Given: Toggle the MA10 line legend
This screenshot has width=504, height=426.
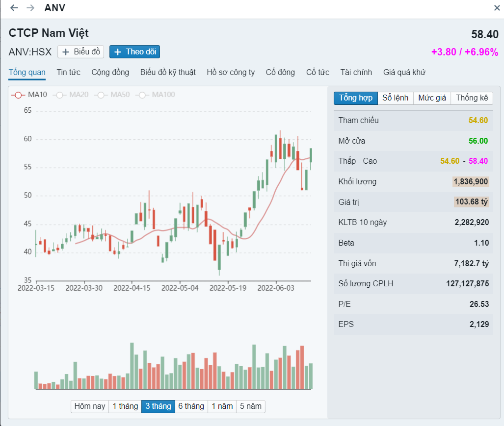Looking at the screenshot, I should pos(29,95).
